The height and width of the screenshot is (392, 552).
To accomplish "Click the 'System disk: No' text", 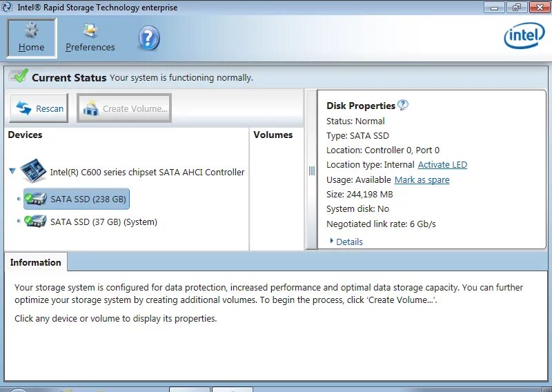I will tap(357, 209).
